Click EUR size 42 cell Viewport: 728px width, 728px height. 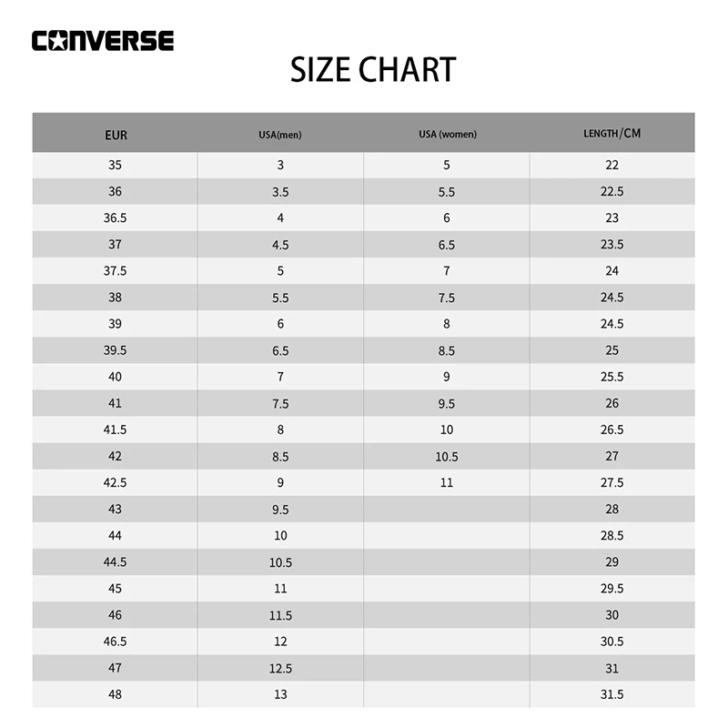pyautogui.click(x=115, y=456)
